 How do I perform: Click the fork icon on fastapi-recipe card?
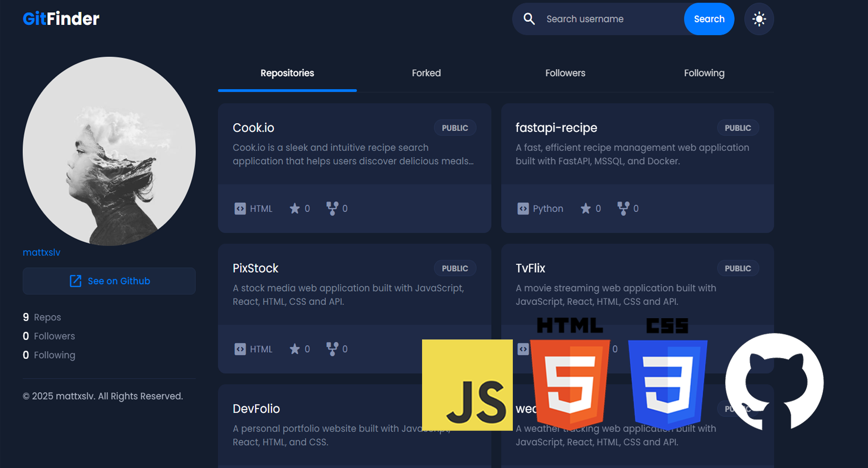coord(623,208)
